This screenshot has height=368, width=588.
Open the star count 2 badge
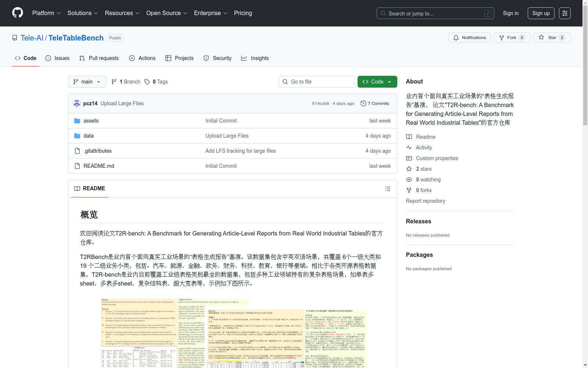562,38
